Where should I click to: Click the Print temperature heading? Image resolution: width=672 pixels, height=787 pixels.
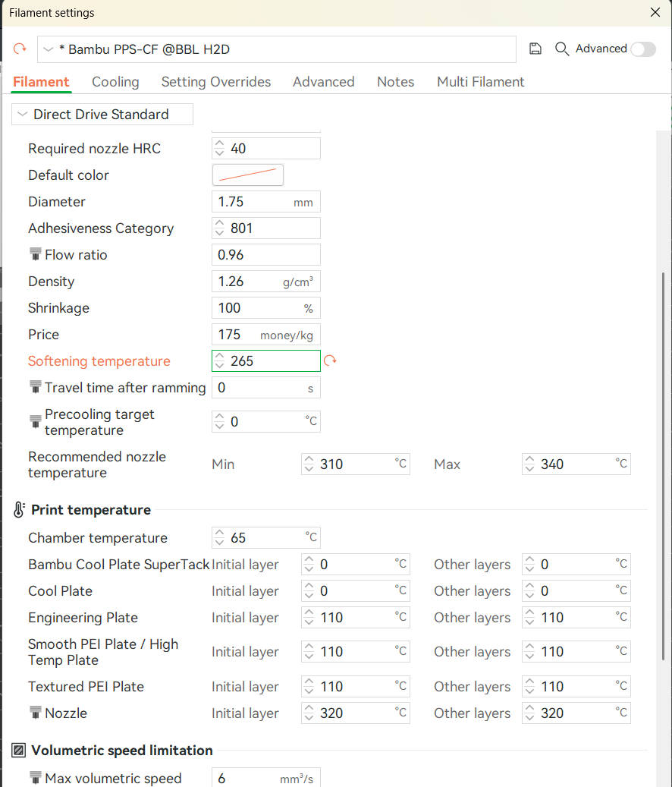click(x=91, y=510)
